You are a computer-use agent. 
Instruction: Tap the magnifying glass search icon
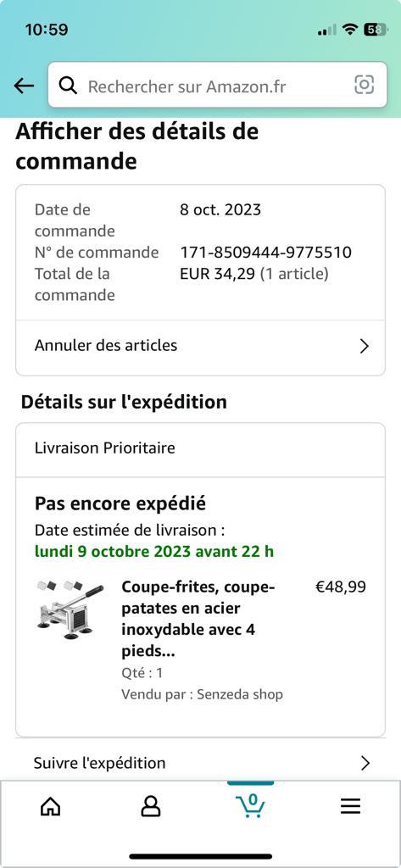pyautogui.click(x=68, y=86)
